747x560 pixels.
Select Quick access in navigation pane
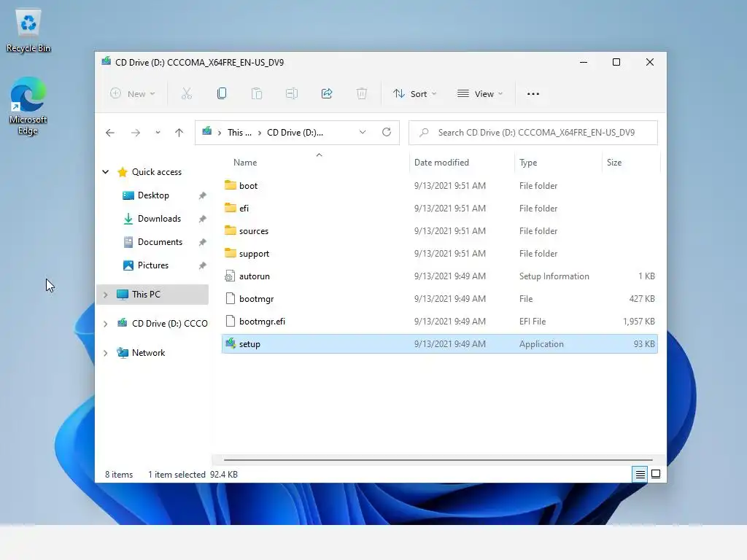[x=156, y=172]
